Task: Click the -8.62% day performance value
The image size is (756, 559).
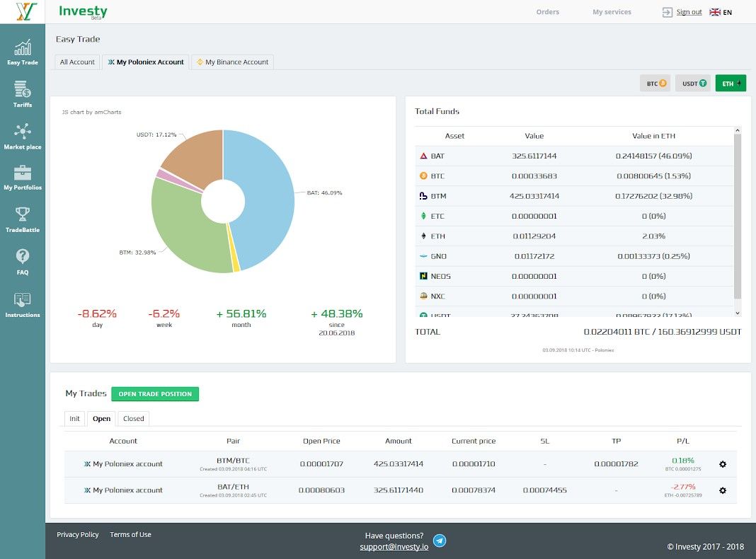Action: 98,313
